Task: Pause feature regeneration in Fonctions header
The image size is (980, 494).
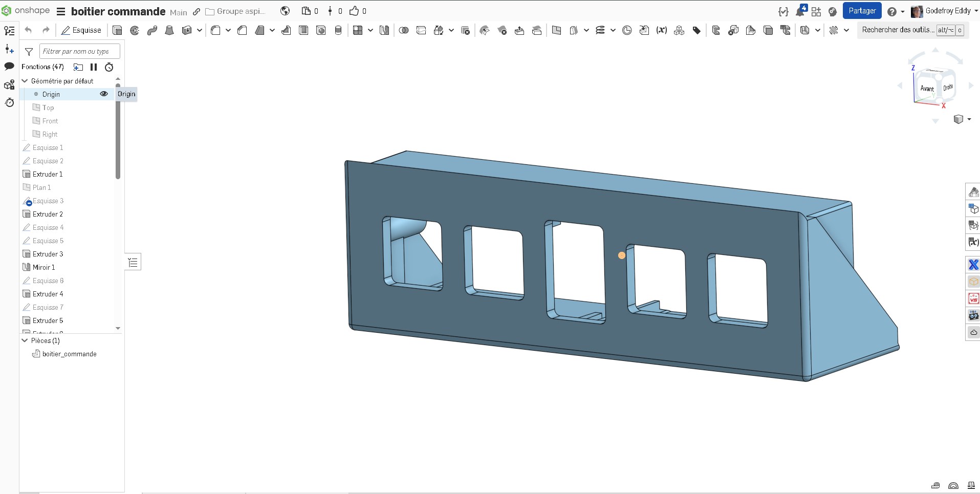Action: tap(94, 67)
